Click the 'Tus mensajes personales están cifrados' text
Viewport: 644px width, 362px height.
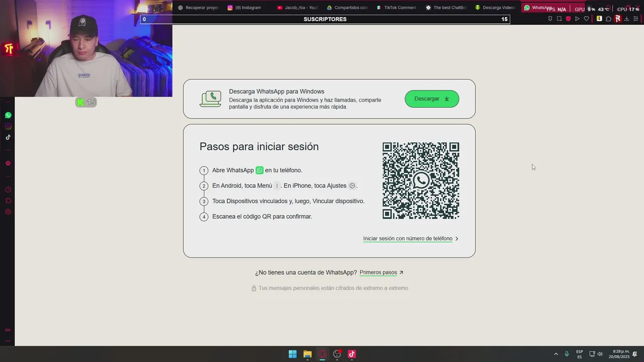(x=333, y=288)
